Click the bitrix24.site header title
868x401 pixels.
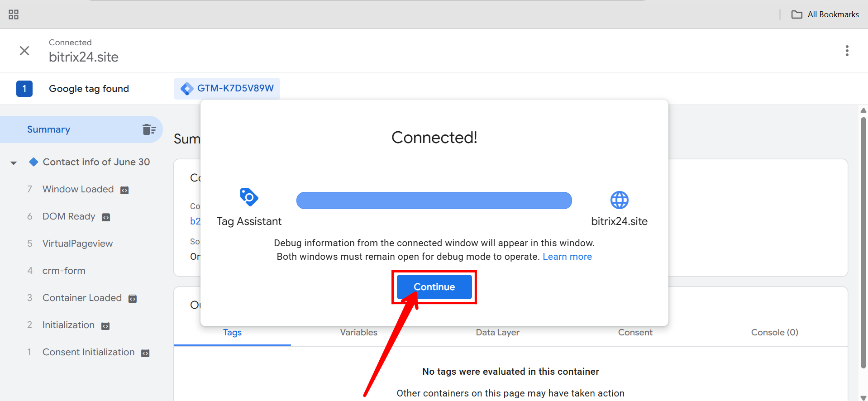pos(84,57)
